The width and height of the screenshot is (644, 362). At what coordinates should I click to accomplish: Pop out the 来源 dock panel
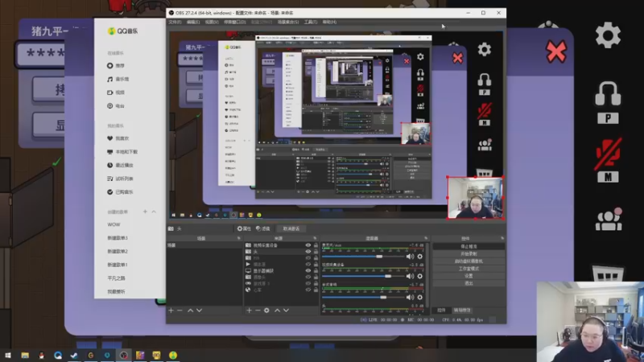click(x=315, y=238)
